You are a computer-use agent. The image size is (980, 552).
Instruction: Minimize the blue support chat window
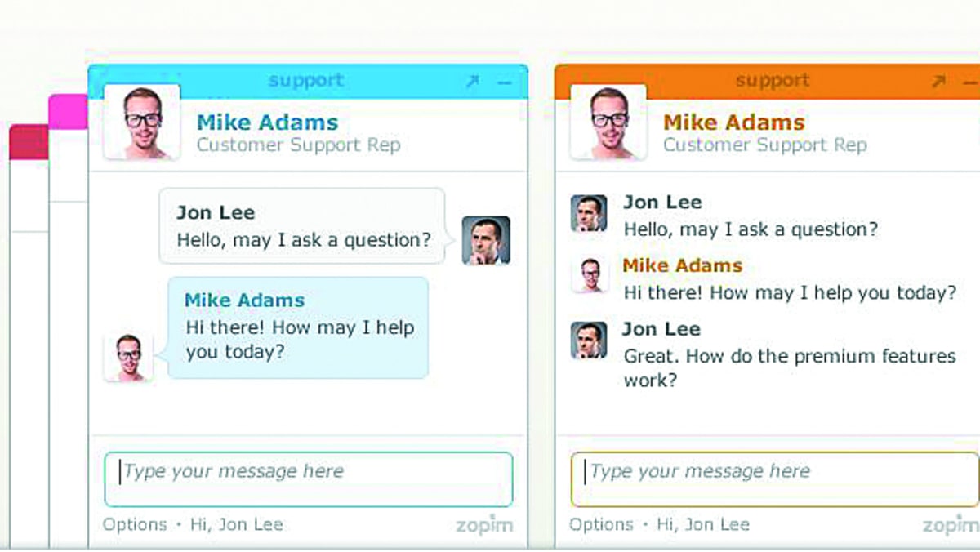tap(505, 82)
